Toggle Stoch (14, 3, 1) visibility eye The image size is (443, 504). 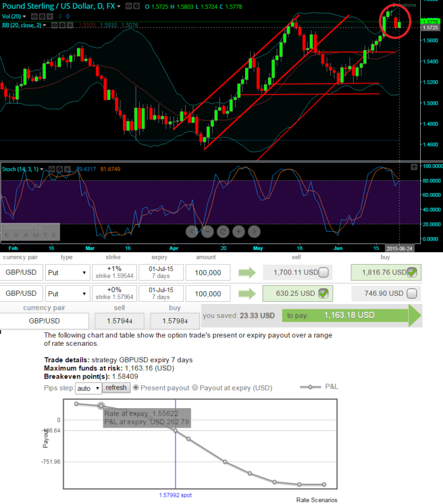coord(51,169)
